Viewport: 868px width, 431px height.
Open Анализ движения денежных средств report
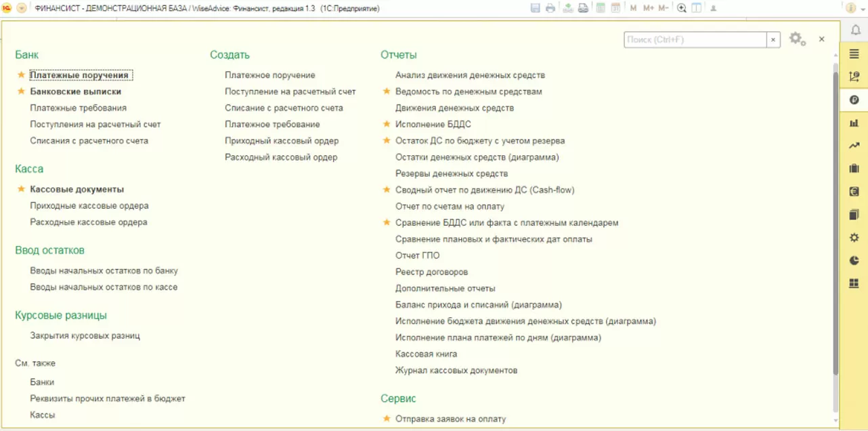(x=470, y=75)
